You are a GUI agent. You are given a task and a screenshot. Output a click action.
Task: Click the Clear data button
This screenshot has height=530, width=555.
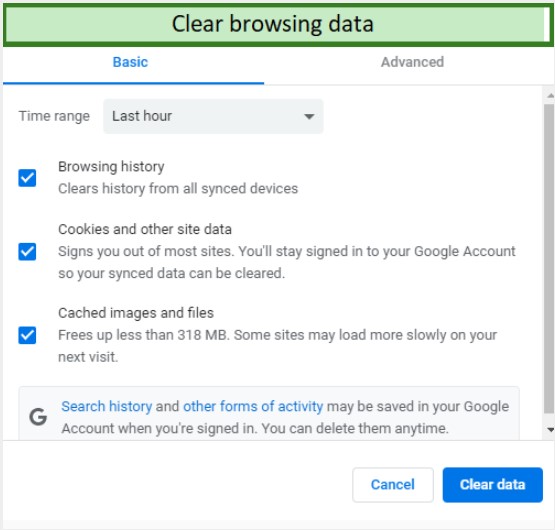point(492,485)
